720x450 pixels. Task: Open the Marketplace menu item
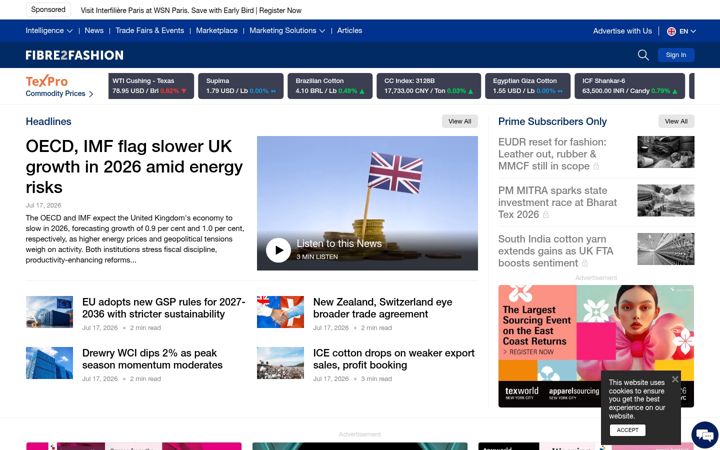pyautogui.click(x=217, y=30)
